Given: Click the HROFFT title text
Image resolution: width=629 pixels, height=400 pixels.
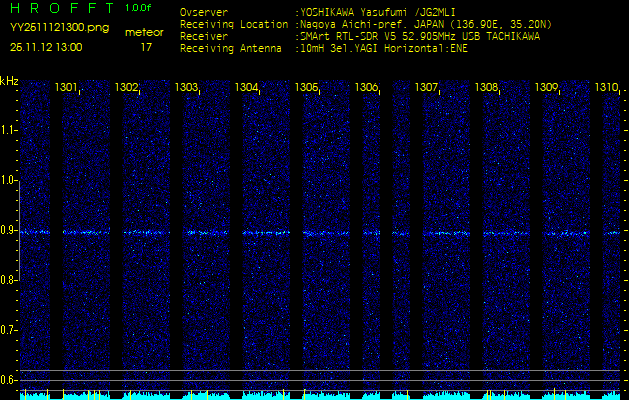Looking at the screenshot, I should [60, 8].
